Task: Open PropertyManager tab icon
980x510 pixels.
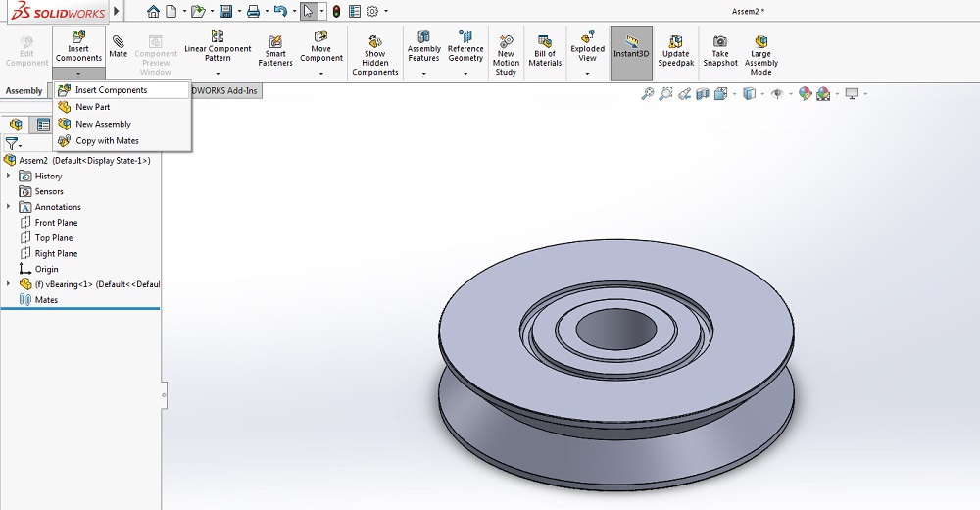Action: 43,125
